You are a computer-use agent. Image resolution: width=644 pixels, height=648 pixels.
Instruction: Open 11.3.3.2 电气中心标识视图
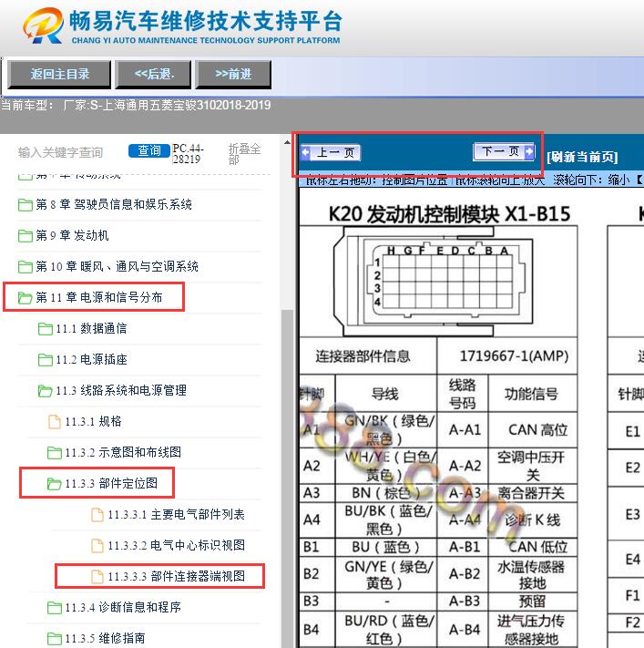click(177, 546)
